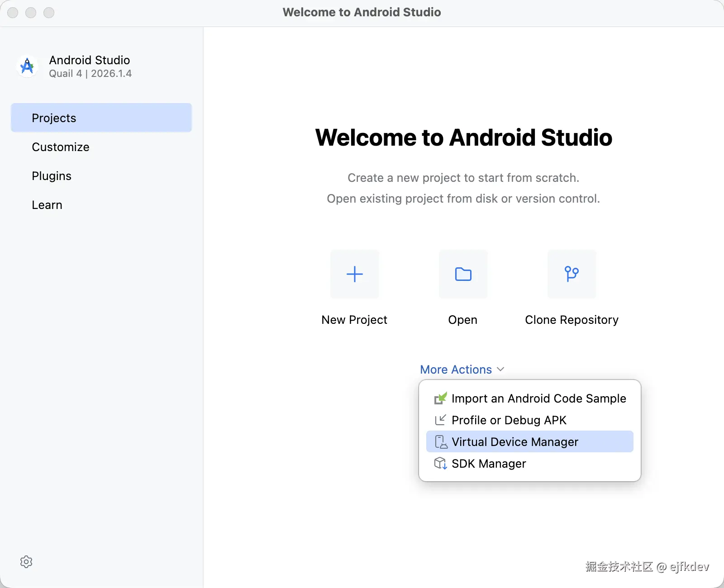Click the SDK Manager box icon

click(441, 464)
